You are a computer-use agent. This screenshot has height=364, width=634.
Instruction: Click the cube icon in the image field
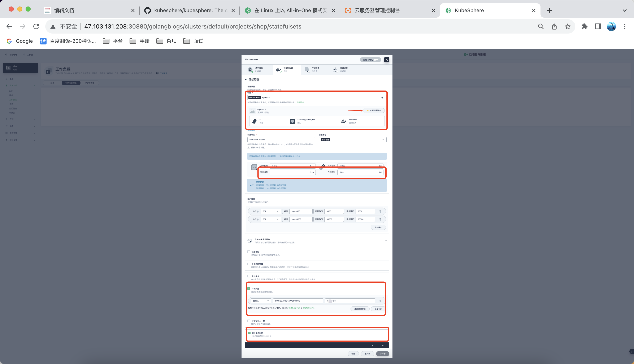coord(382,97)
